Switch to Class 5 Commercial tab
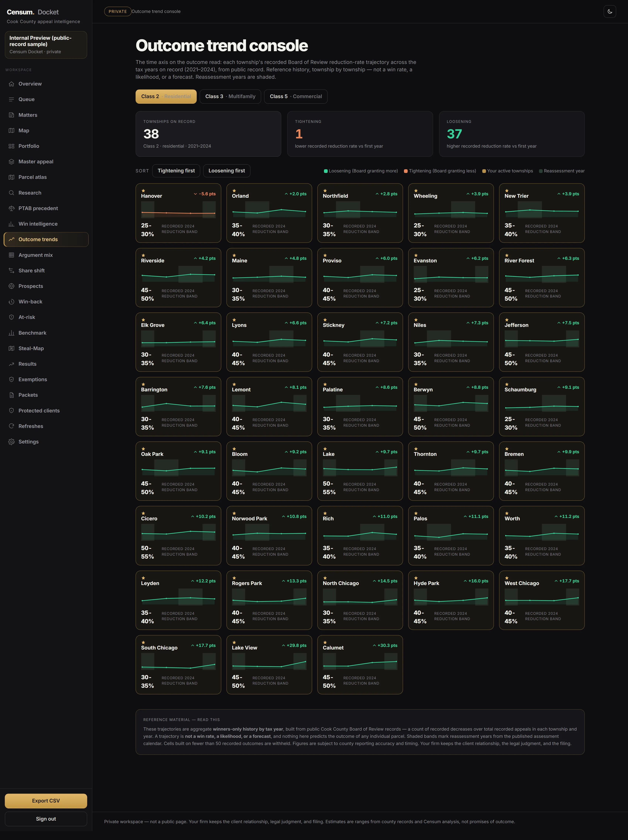Viewport: 628px width, 840px height. [x=296, y=96]
